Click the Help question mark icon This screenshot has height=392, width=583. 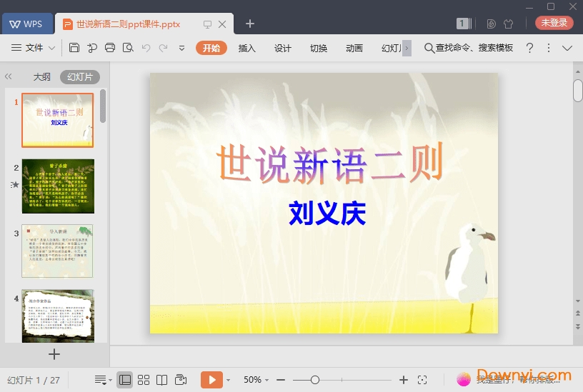(x=530, y=48)
